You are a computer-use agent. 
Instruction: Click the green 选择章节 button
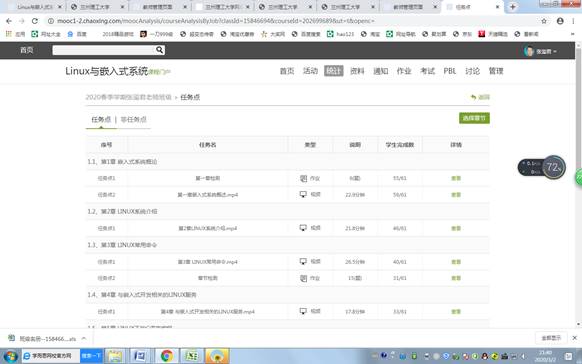(x=474, y=118)
